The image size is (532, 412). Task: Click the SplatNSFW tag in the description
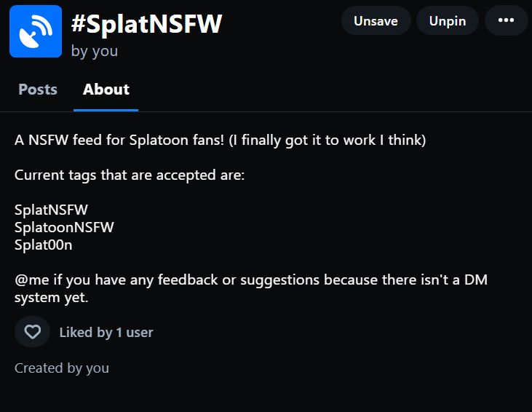(x=51, y=210)
